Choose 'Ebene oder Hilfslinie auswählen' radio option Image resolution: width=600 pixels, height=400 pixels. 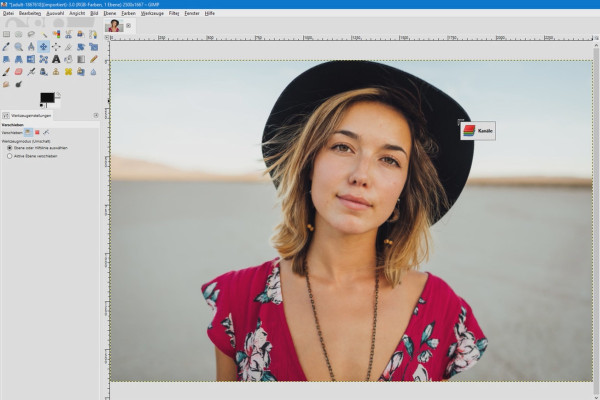[x=37, y=148]
